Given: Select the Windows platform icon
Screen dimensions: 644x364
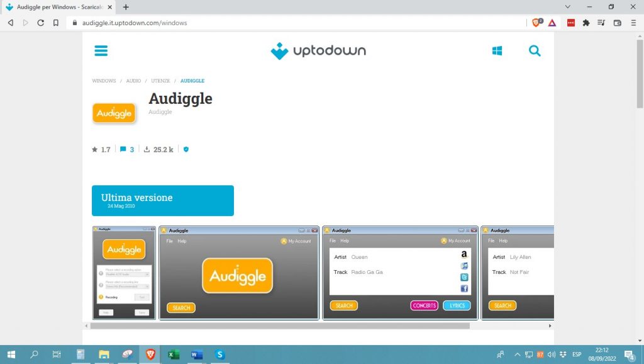Looking at the screenshot, I should (497, 51).
